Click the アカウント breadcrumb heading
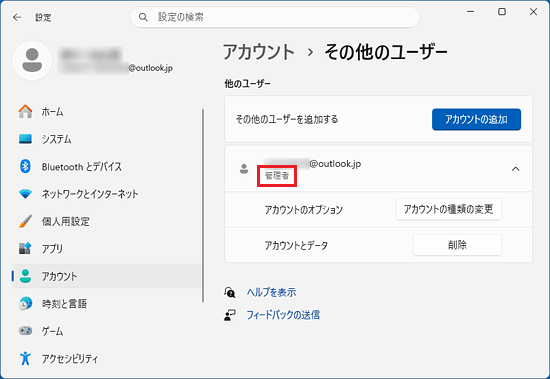 tap(259, 52)
